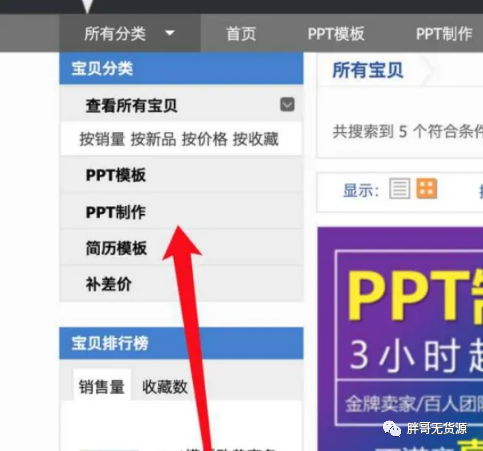Open the purple PPT promotional banner
Screen dimensions: 483x451
click(400, 339)
